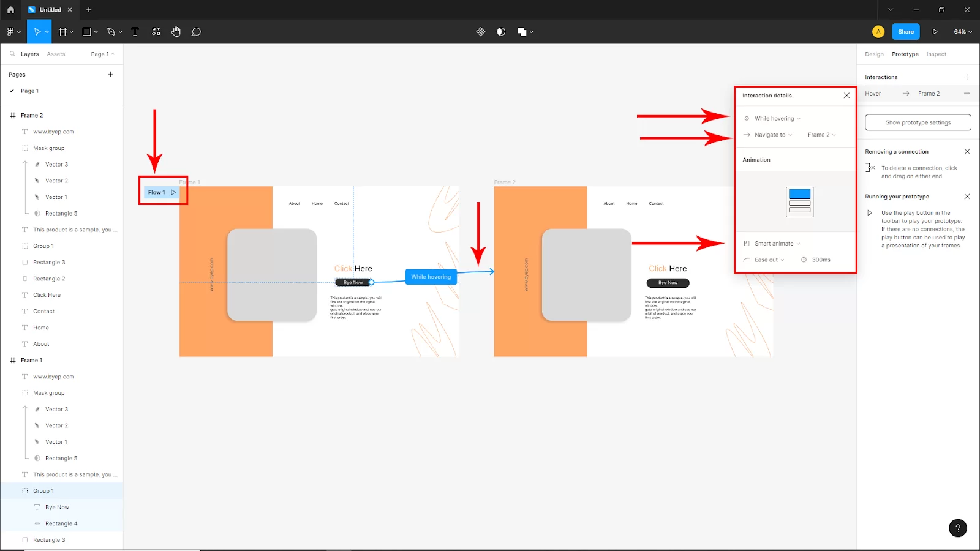980x551 pixels.
Task: Click the While hovering connection label
Action: coord(431,277)
